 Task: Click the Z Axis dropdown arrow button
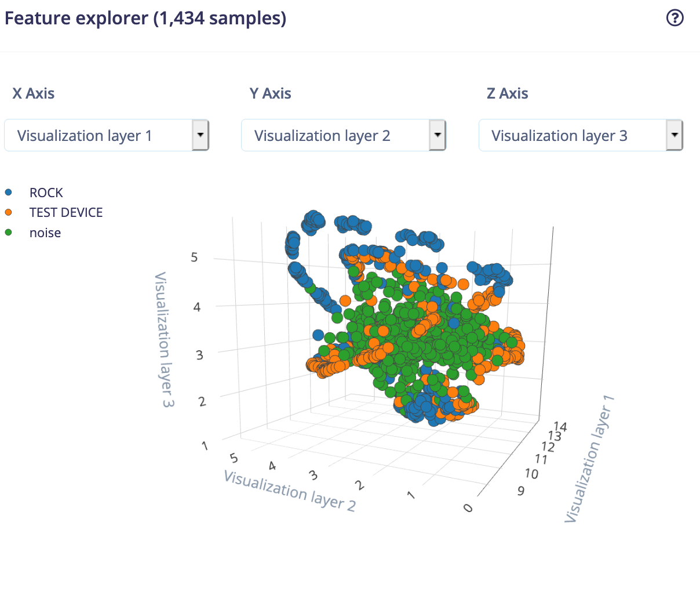point(675,135)
